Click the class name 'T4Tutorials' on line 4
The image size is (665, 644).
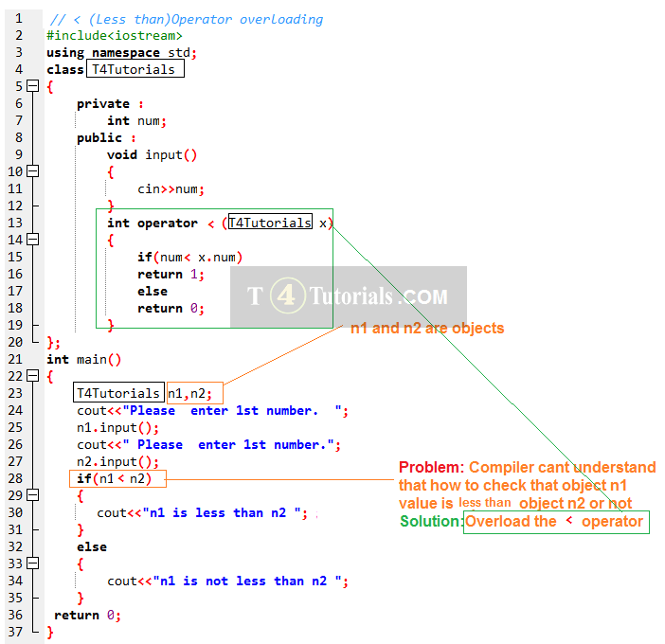tap(135, 69)
